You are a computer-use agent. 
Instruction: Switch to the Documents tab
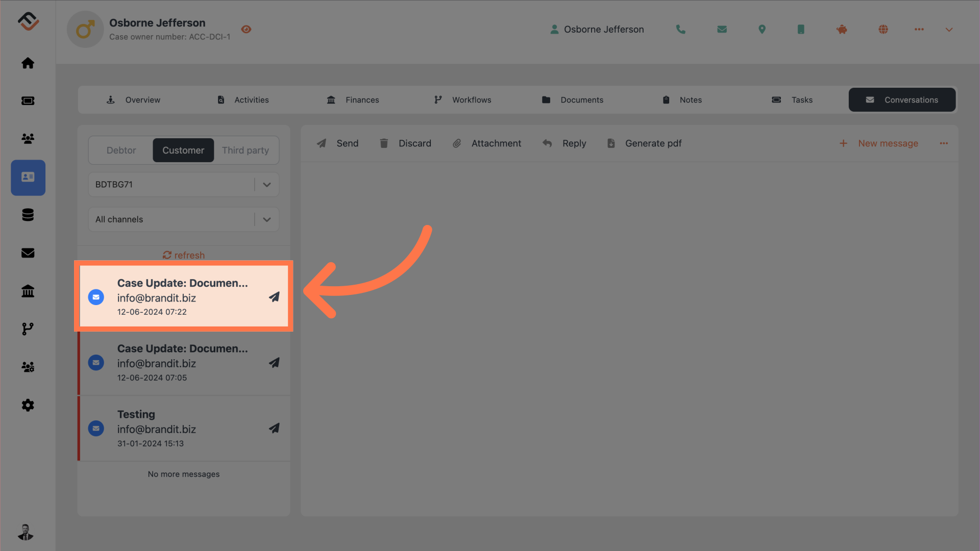[x=581, y=99]
